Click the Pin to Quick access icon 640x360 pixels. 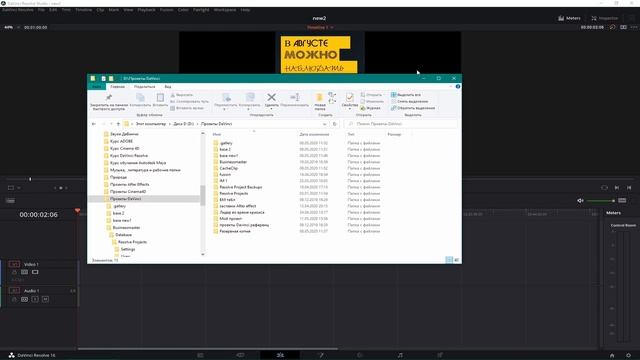coord(109,97)
